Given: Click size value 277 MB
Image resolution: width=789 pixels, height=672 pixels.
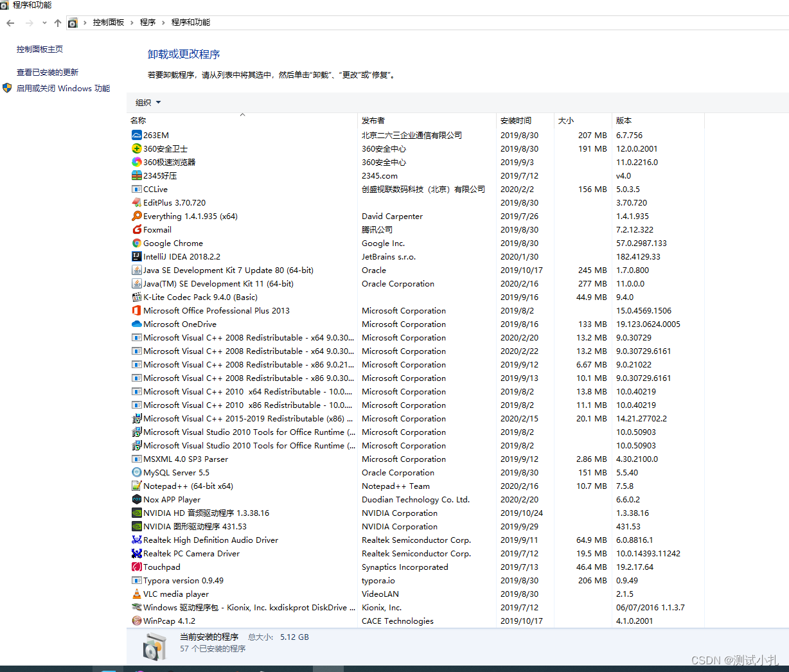Looking at the screenshot, I should point(592,283).
